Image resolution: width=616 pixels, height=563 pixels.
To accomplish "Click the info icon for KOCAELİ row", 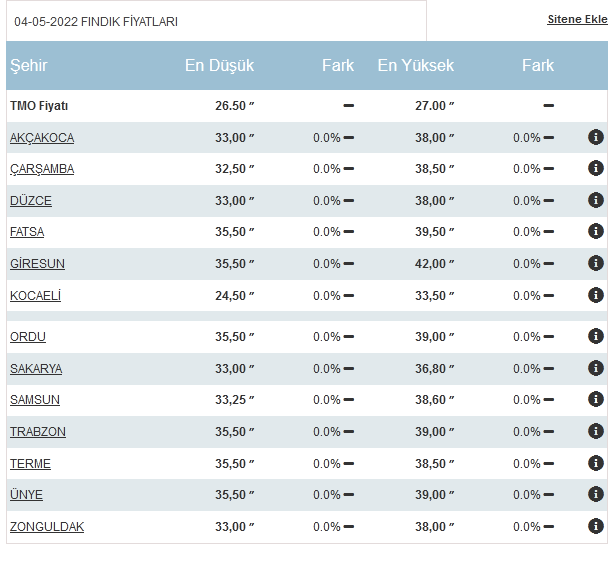I will (x=596, y=295).
